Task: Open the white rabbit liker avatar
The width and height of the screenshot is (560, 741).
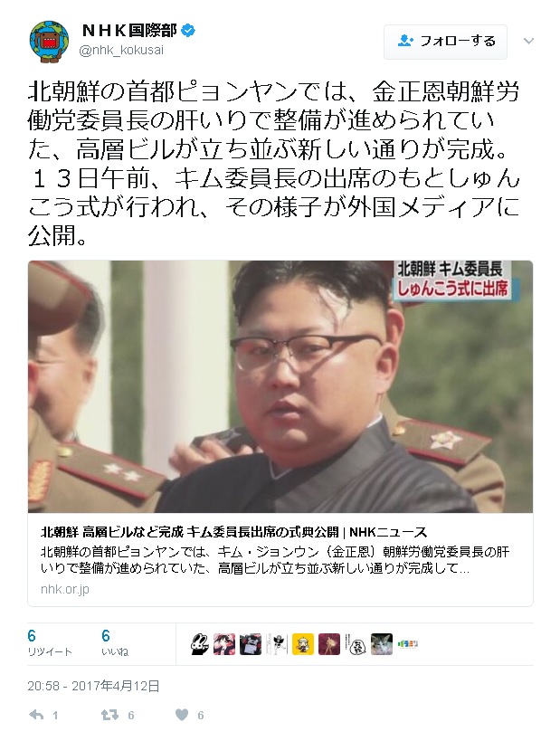Action: pyautogui.click(x=199, y=644)
